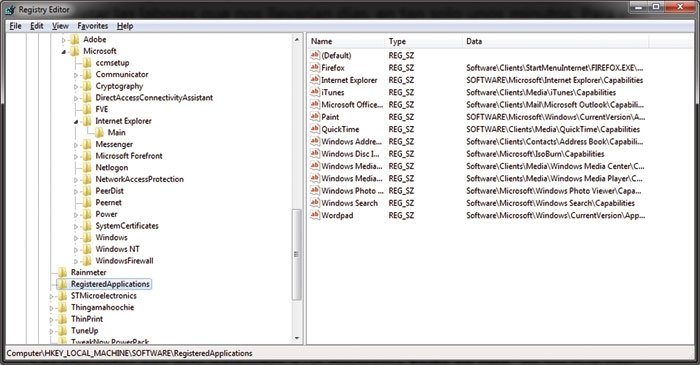The height and width of the screenshot is (365, 700).
Task: Select the Thingamahoochie key
Action: [x=102, y=307]
